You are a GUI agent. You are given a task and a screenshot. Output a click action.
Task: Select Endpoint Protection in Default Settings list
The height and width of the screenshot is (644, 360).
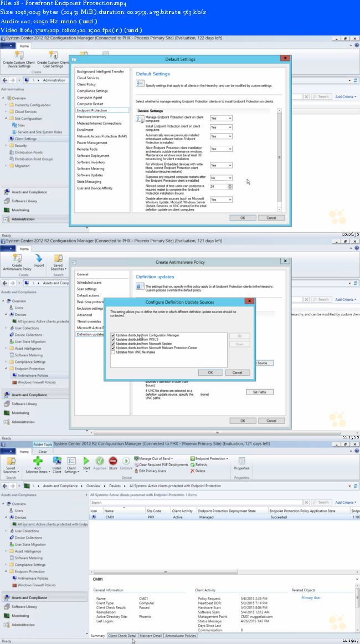(102, 110)
